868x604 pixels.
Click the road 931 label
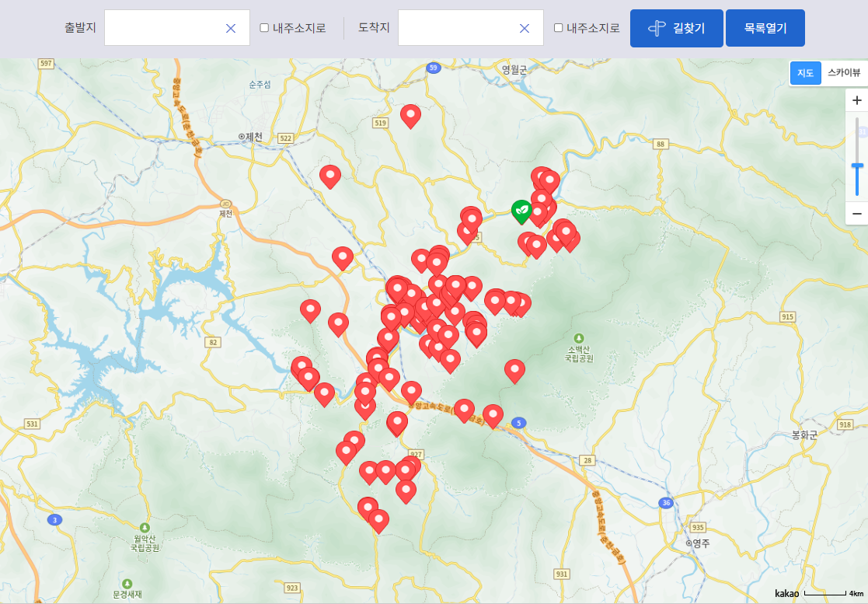(561, 574)
